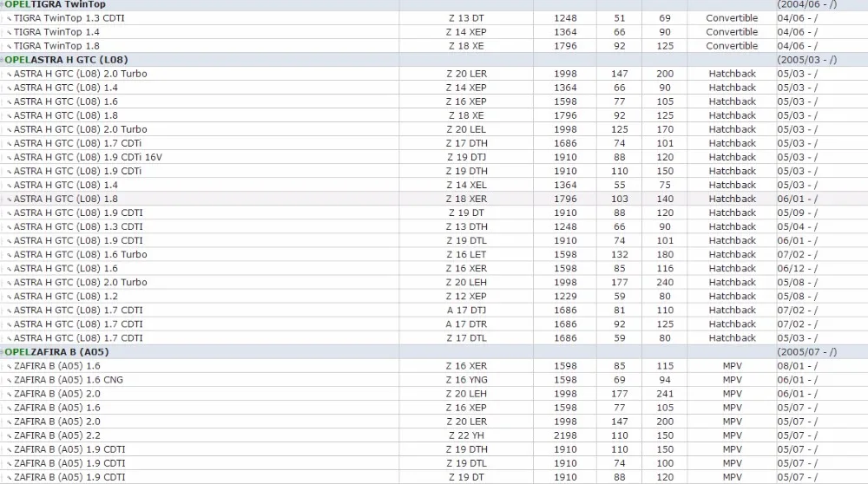
Task: Click engine code 'Z 13 DT' in TIGRA 1.3 CDTI row
Action: point(466,18)
